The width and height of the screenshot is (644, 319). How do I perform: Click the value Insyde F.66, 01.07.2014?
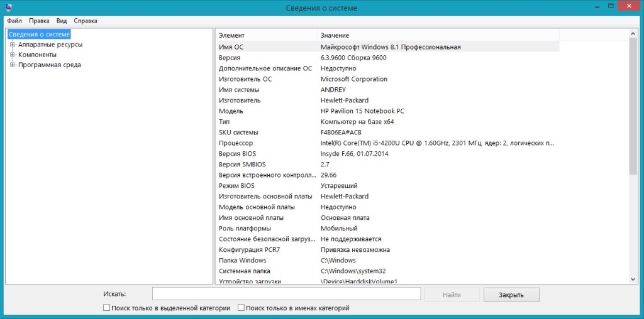tap(355, 154)
